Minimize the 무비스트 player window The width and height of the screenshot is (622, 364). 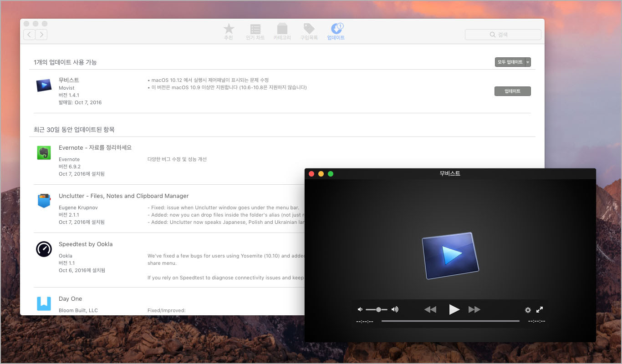click(321, 174)
